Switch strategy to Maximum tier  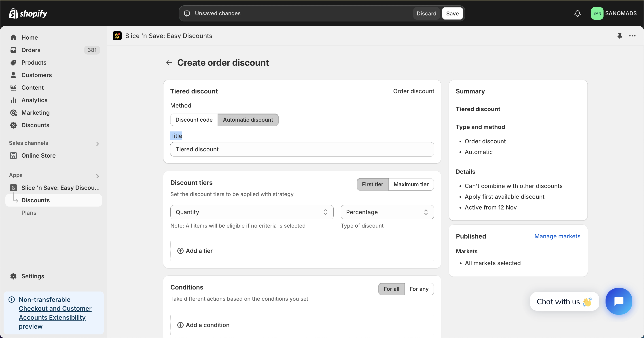tap(411, 184)
